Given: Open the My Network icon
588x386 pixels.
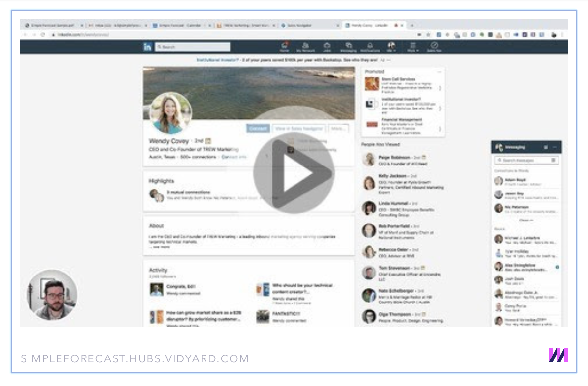Looking at the screenshot, I should [x=306, y=47].
